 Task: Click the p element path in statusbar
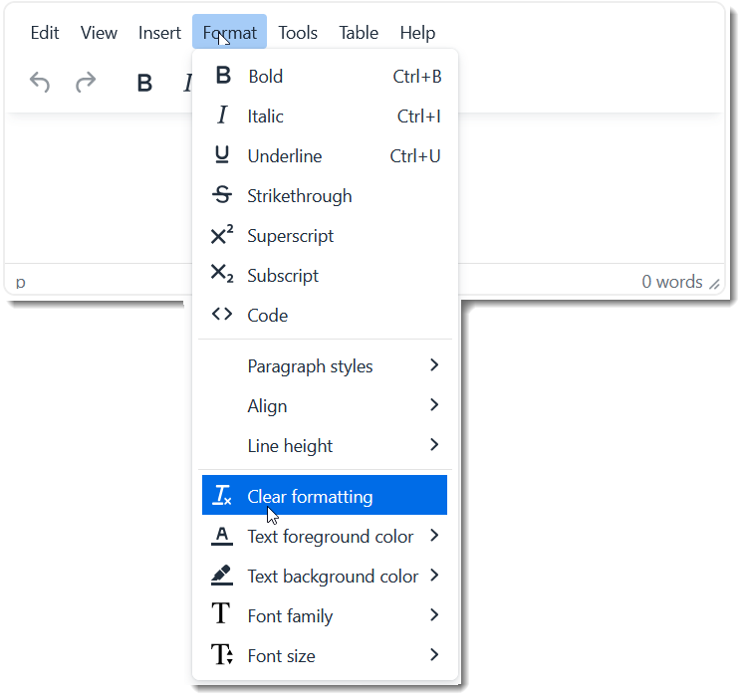21,283
